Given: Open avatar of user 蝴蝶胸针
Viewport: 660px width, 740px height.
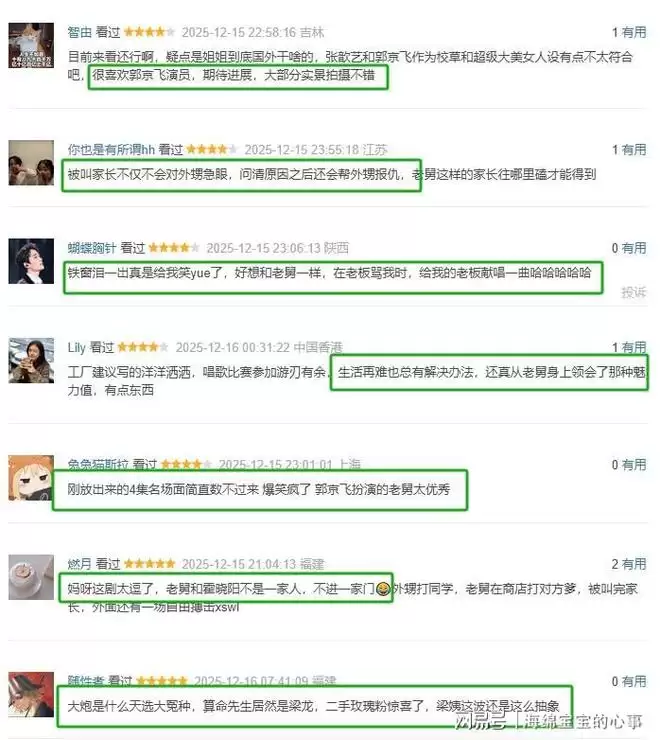Looking at the screenshot, I should (x=31, y=261).
